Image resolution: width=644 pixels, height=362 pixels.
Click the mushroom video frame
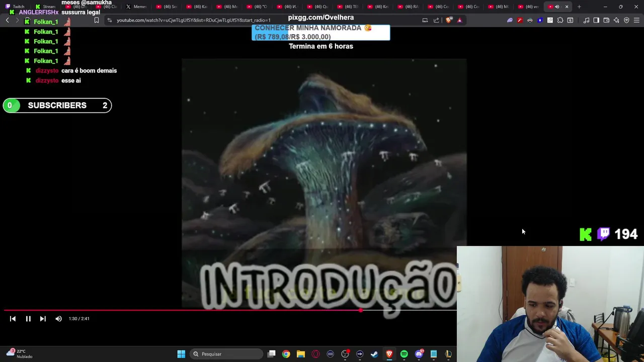pos(324,184)
